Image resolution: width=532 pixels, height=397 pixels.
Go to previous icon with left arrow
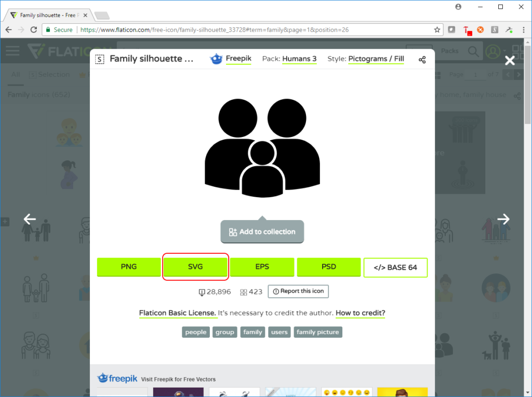[30, 219]
